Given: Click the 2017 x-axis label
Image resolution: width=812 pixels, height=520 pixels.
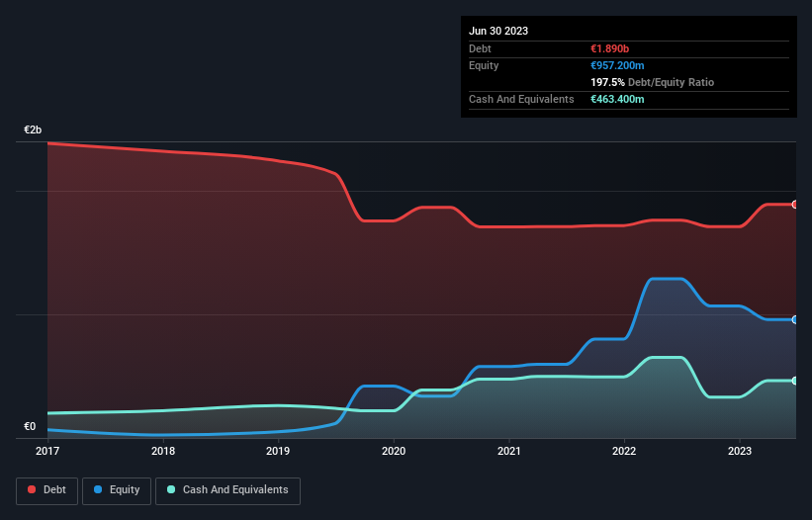Looking at the screenshot, I should click(47, 451).
